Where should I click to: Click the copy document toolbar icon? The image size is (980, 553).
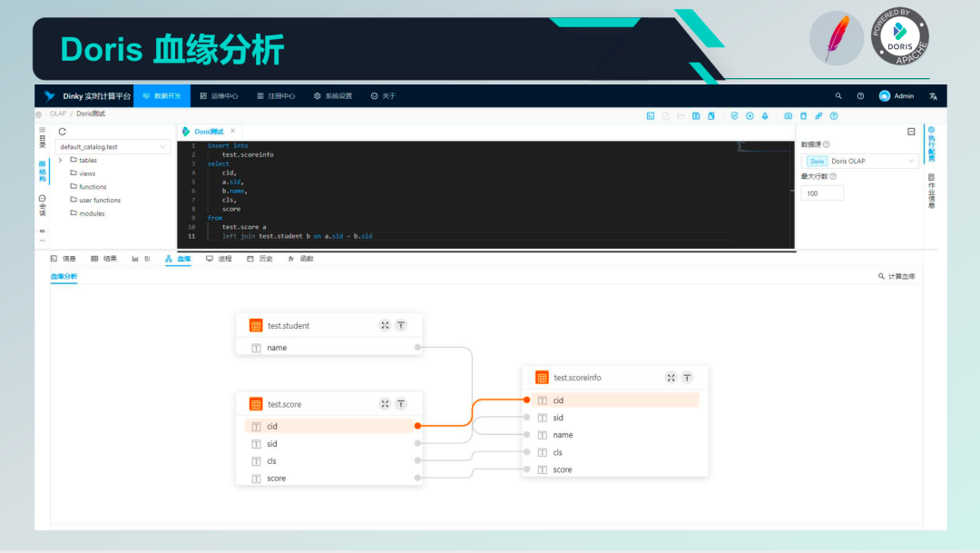(x=711, y=115)
